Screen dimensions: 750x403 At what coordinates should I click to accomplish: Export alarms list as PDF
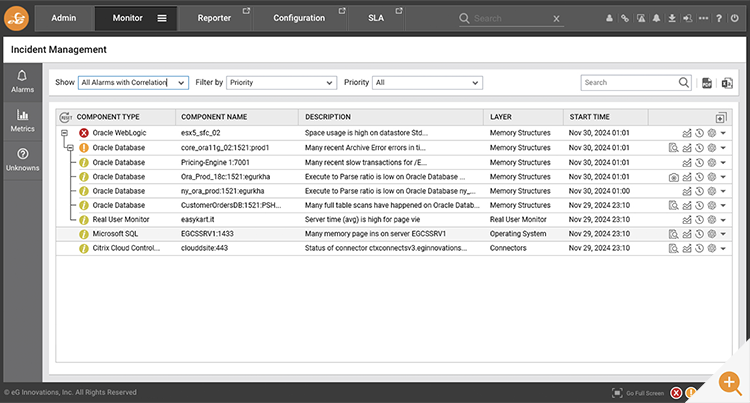point(706,83)
